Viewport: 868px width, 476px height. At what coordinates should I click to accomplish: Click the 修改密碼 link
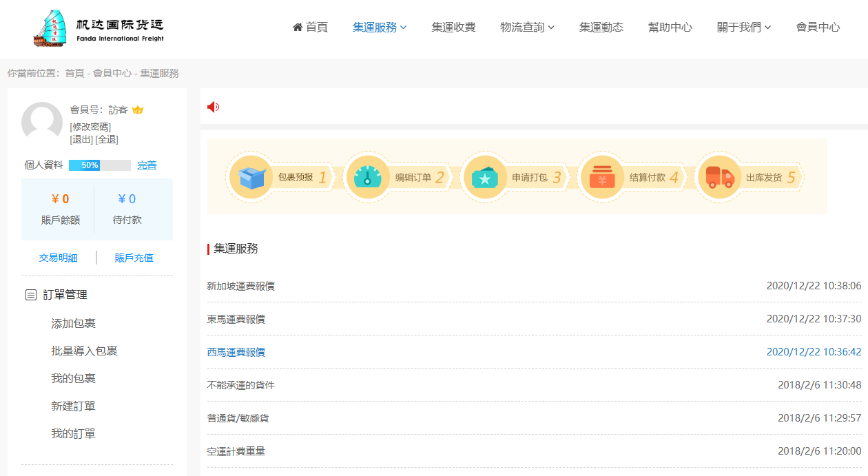[x=90, y=127]
